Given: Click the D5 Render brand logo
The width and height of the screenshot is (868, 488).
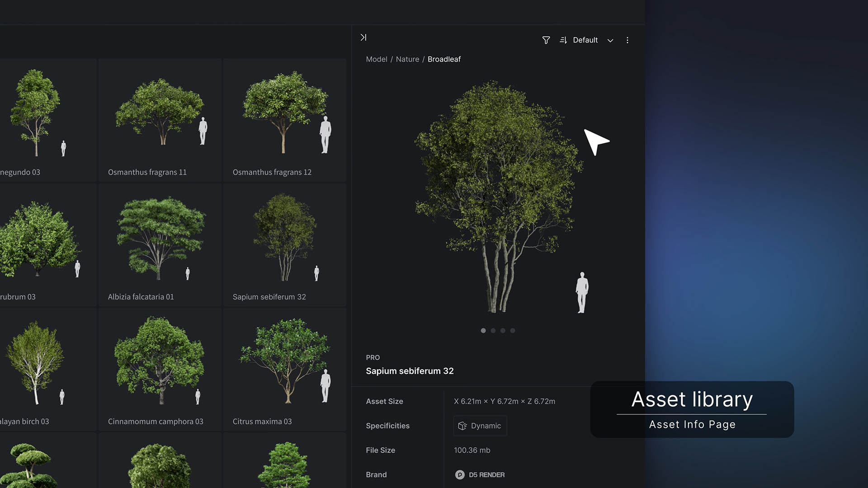Looking at the screenshot, I should [460, 474].
